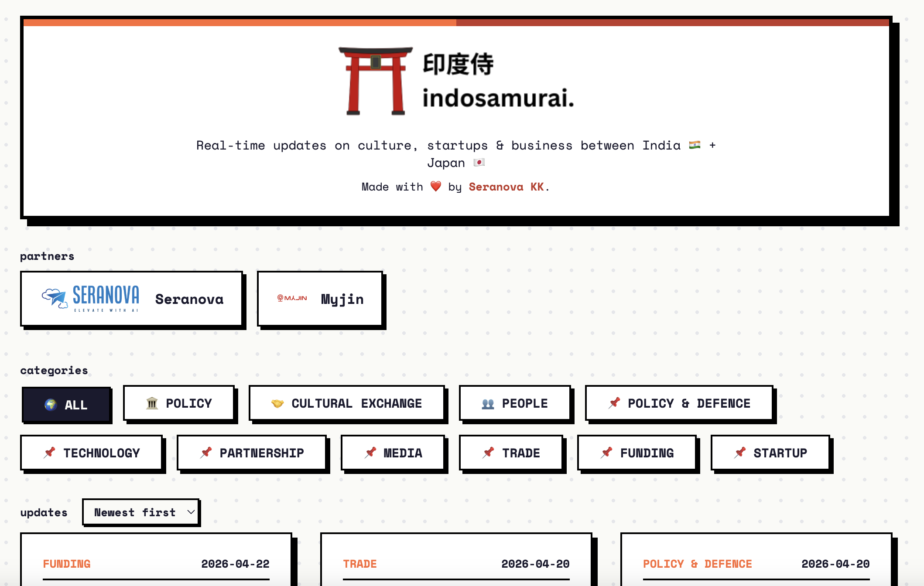Image resolution: width=924 pixels, height=586 pixels.
Task: Open the Seranova partner card
Action: tap(131, 299)
